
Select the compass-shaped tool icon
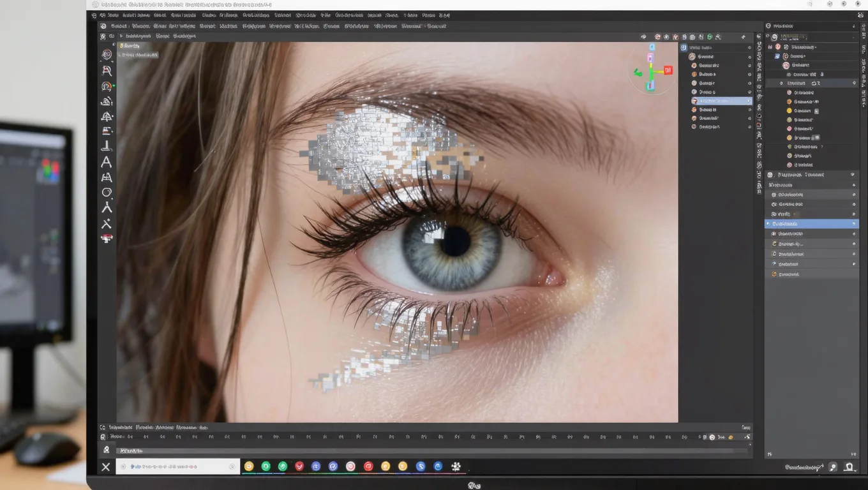107,207
